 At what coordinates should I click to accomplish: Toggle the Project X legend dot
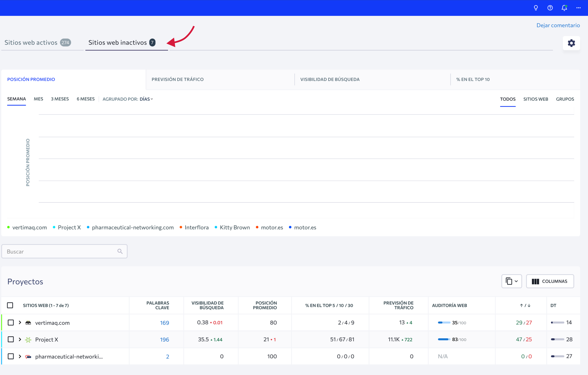54,227
